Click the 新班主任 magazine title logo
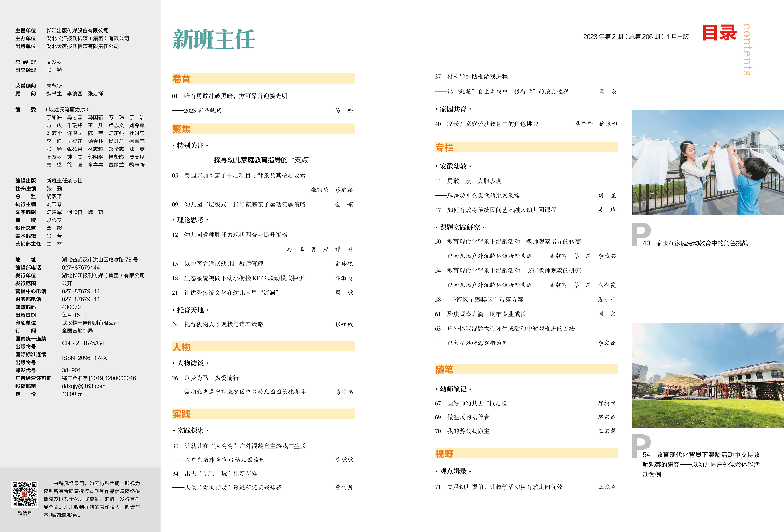 (x=214, y=40)
